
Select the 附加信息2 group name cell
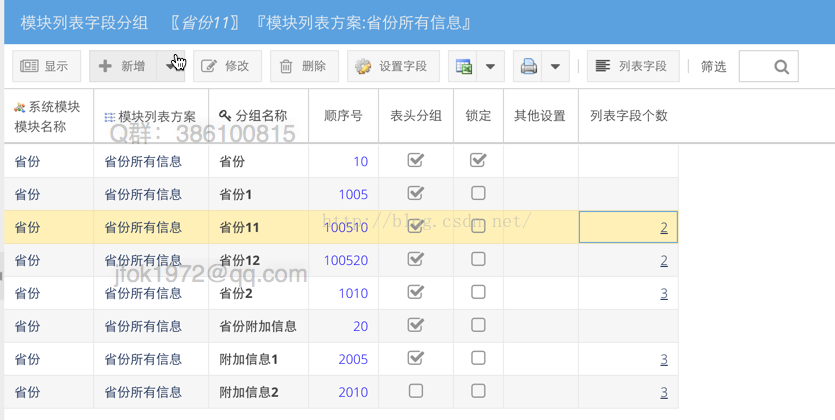258,392
